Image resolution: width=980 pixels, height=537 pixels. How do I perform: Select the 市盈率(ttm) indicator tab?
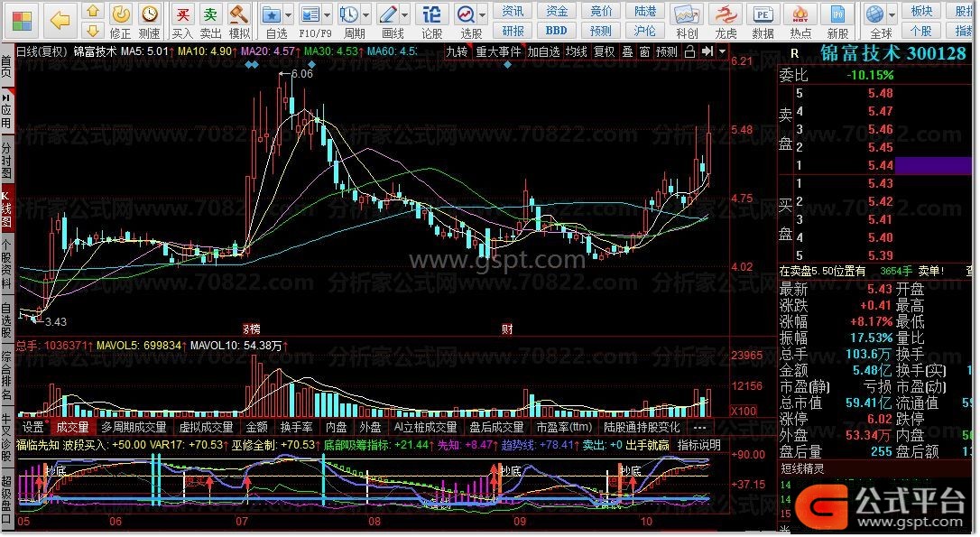564,428
